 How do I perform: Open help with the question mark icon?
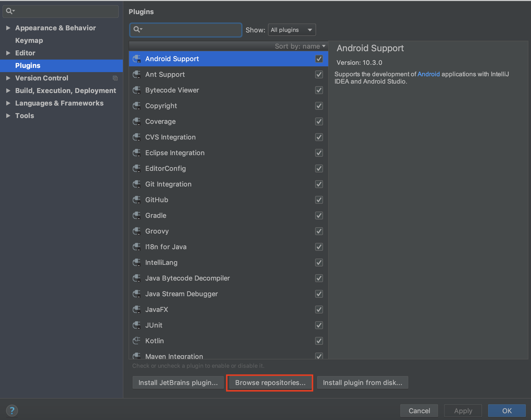(12, 410)
